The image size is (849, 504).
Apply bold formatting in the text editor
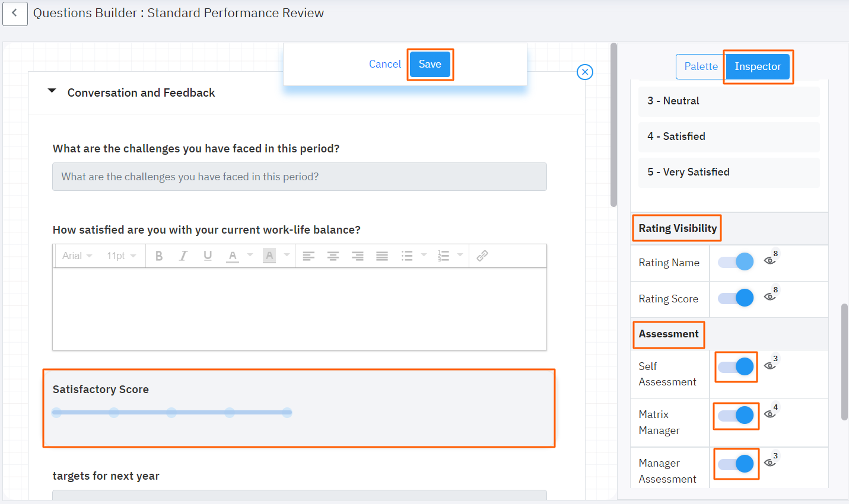tap(159, 256)
